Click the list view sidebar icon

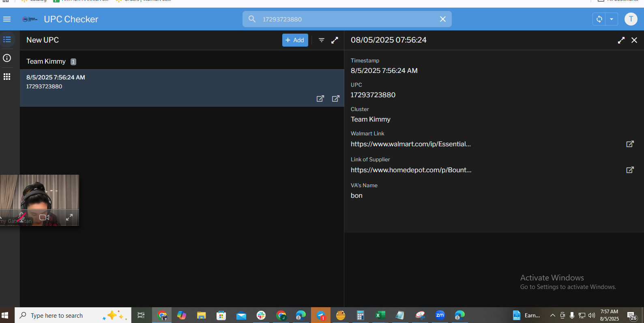7,40
